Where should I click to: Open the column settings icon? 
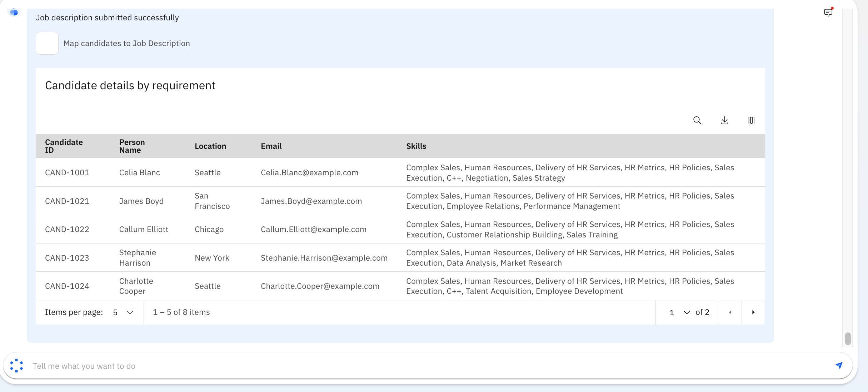pos(751,120)
